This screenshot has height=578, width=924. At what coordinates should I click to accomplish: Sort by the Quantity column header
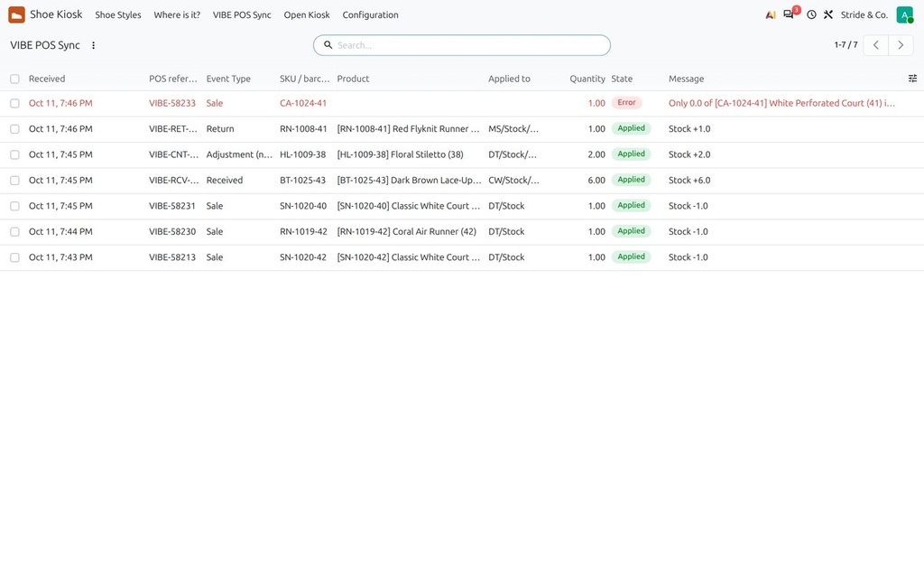pyautogui.click(x=587, y=79)
